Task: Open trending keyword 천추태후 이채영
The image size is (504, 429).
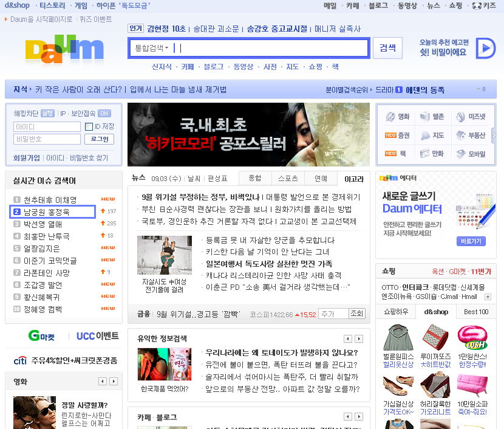Action: [x=50, y=200]
